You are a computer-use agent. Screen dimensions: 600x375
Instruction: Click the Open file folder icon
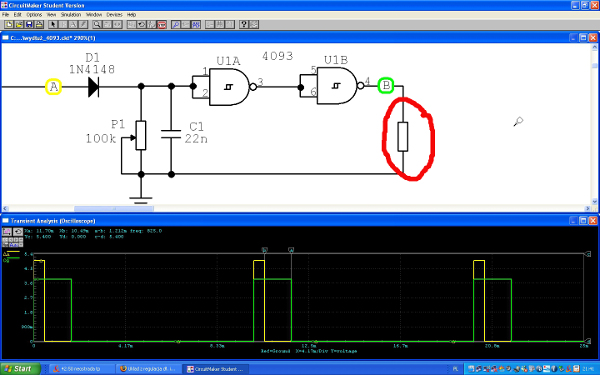click(19, 24)
